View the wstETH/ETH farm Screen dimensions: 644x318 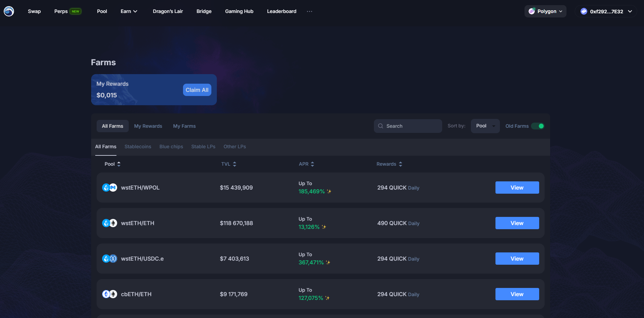517,223
